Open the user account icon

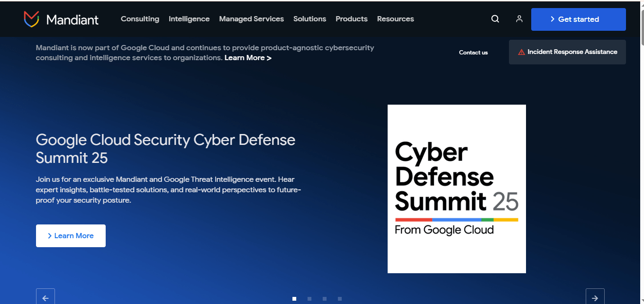tap(519, 19)
